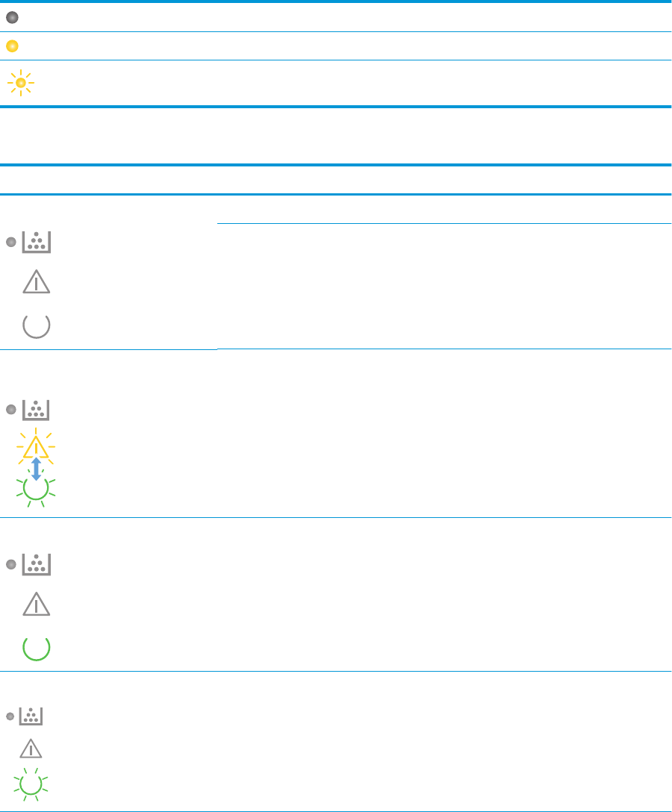
Task: Click gray dot next to toner above yellow triangle
Action: [x=11, y=410]
